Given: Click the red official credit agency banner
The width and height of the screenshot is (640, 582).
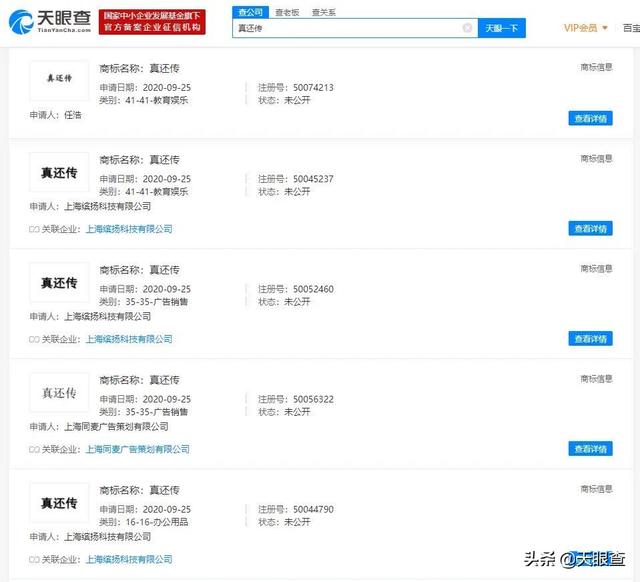Looking at the screenshot, I should pyautogui.click(x=152, y=22).
